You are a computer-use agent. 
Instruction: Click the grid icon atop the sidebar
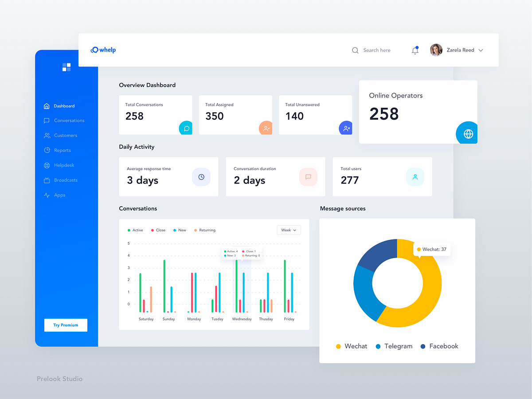66,67
